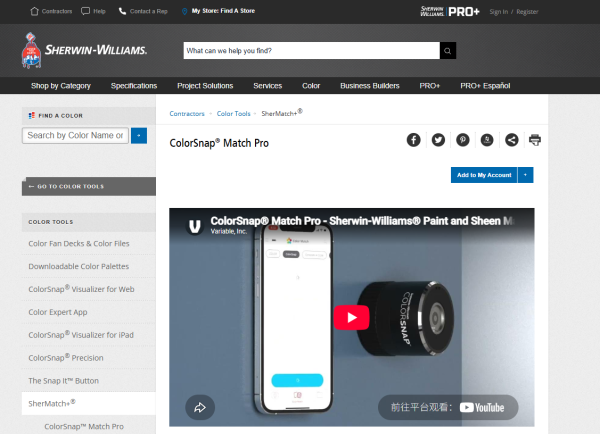Print the page with printer icon
Screen dimensions: 600x434
pos(535,140)
